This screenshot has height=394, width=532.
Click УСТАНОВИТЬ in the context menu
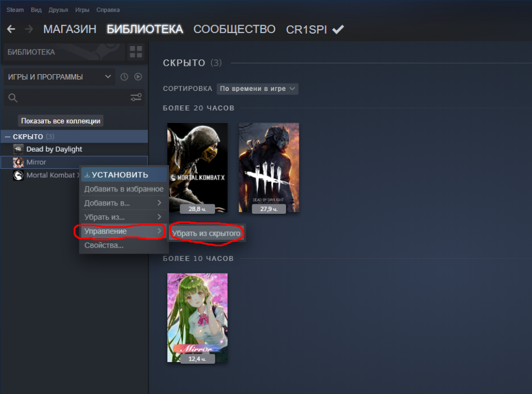point(124,175)
